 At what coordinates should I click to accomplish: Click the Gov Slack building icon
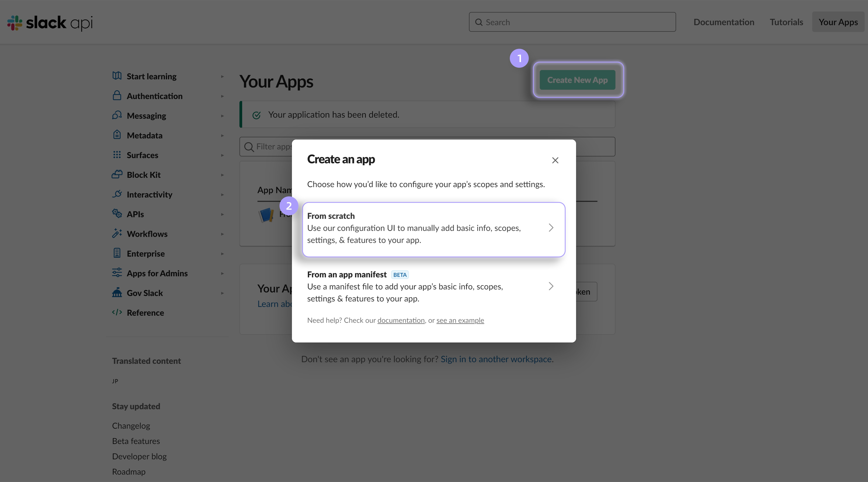point(117,293)
